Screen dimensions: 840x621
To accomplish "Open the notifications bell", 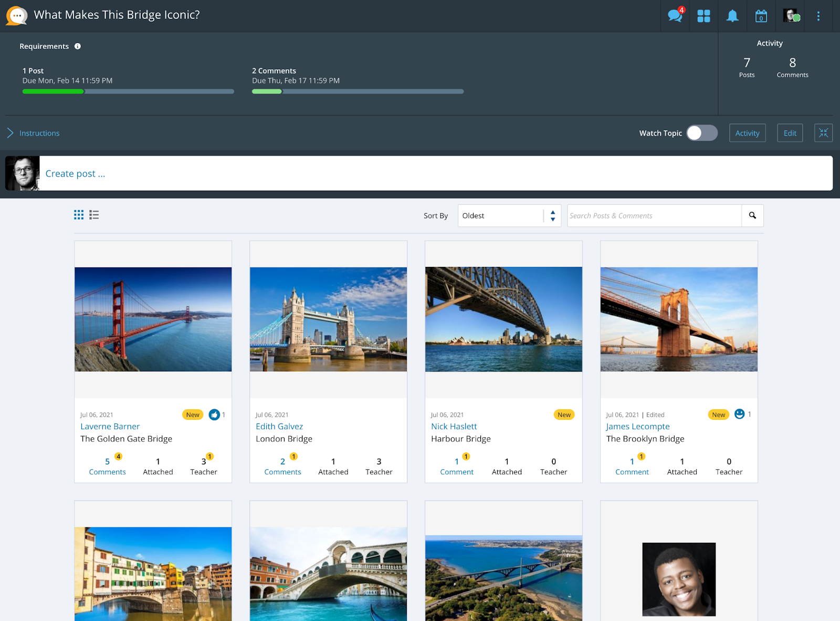I will click(x=732, y=16).
